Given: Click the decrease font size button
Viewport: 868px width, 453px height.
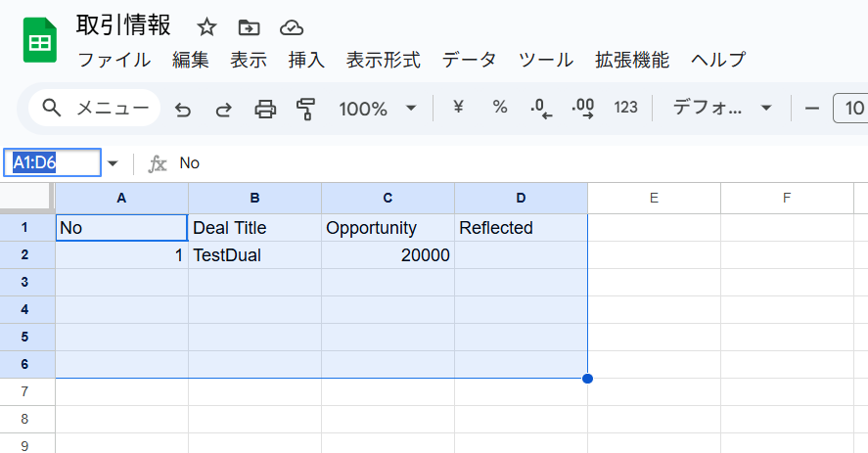Looking at the screenshot, I should pos(811,108).
